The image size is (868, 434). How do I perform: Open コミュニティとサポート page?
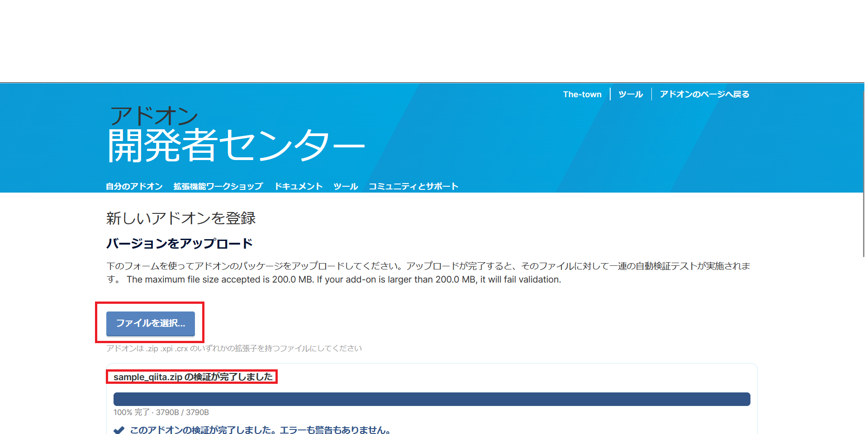coord(413,186)
